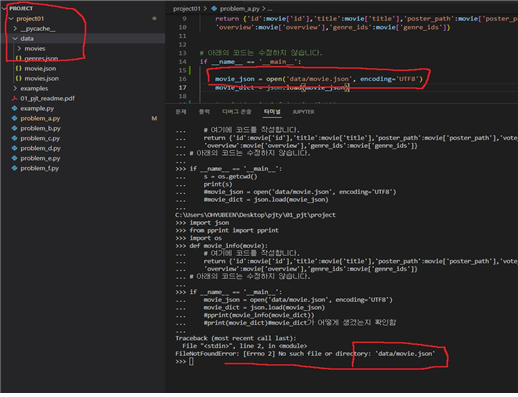Image resolution: width=518 pixels, height=397 pixels.
Task: Expand the __pycache__ folder chevron
Action: click(x=15, y=29)
